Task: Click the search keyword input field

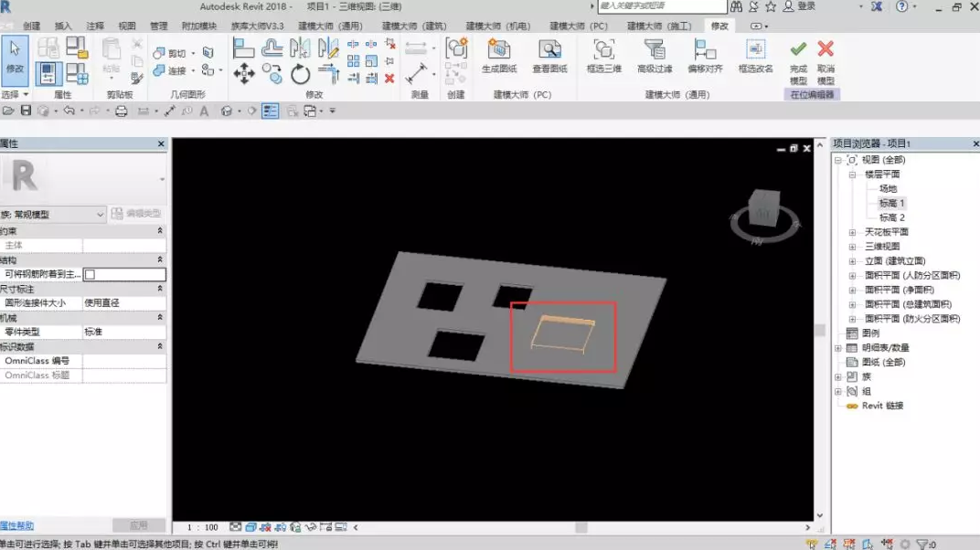Action: tap(662, 6)
